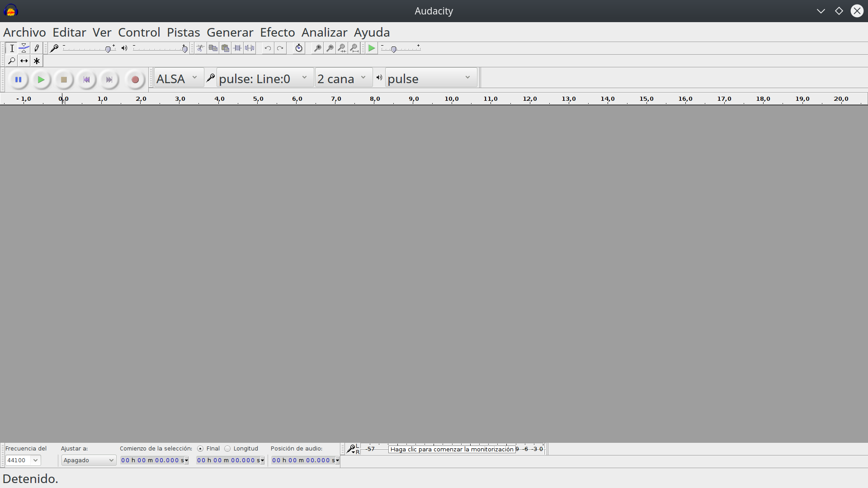This screenshot has width=868, height=488.
Task: Click the playback volume slider handle
Action: pyautogui.click(x=184, y=50)
